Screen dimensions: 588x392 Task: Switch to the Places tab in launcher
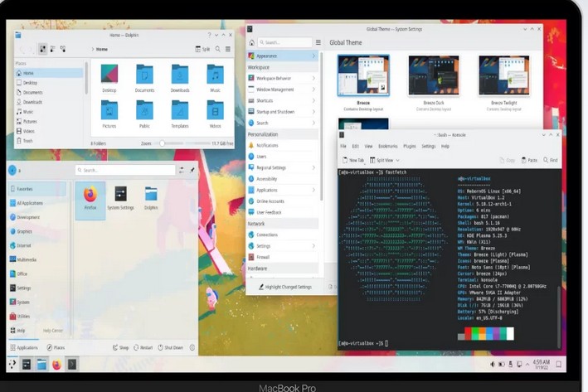(x=56, y=348)
